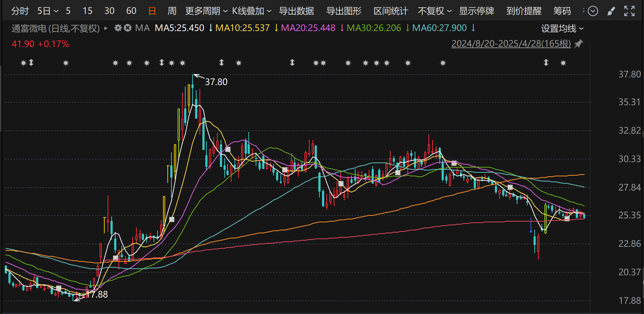644x314 pixels.
Task: Switch to the 分时 intraday tab
Action: tap(20, 11)
